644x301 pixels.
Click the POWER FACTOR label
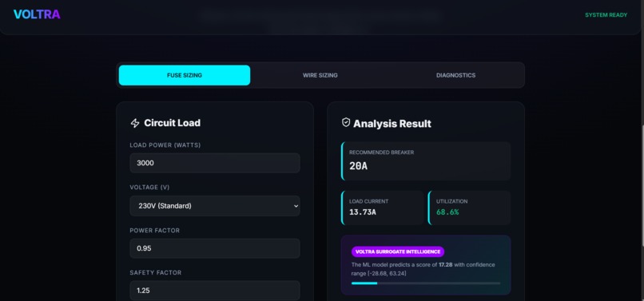click(154, 231)
